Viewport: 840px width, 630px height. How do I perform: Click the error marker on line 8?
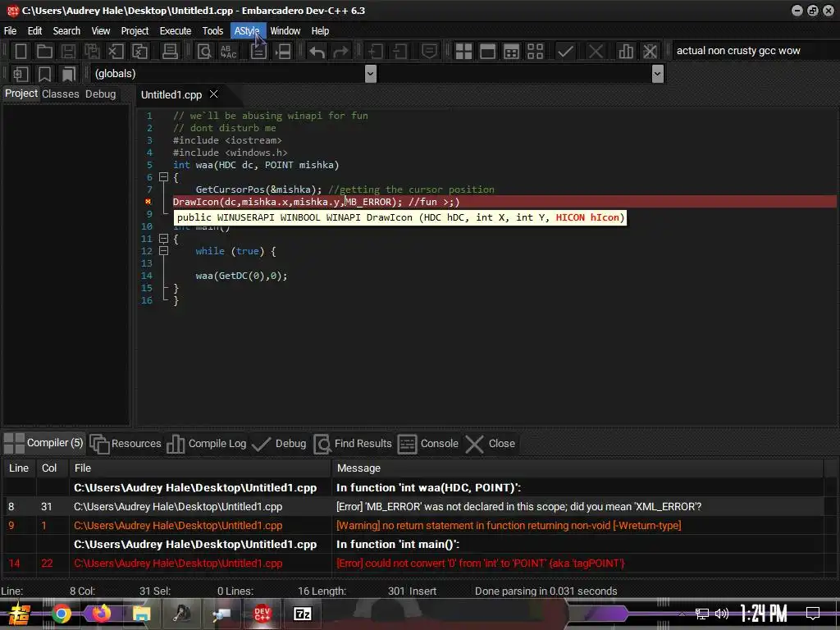point(148,202)
